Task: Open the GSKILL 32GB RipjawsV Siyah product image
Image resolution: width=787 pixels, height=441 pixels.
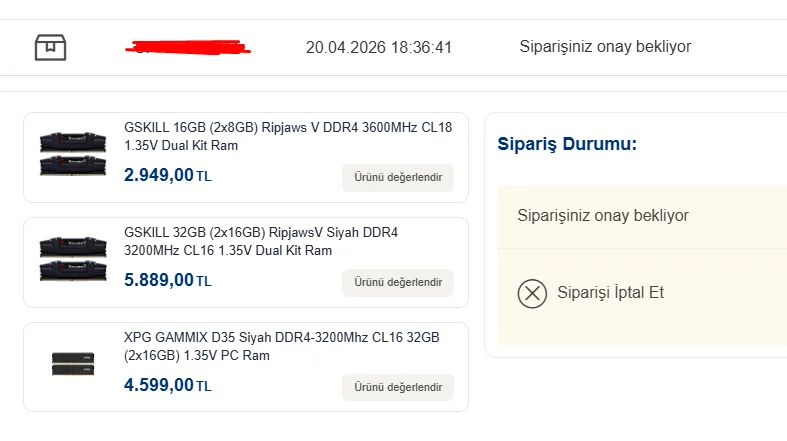Action: [x=73, y=257]
